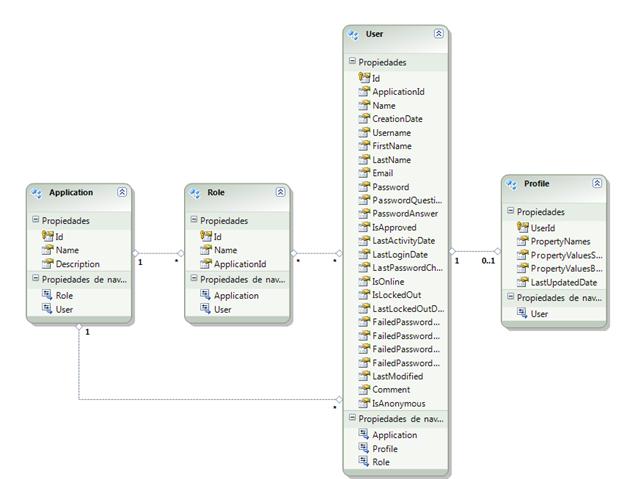
Task: Select the LastModified property in User
Action: click(398, 376)
